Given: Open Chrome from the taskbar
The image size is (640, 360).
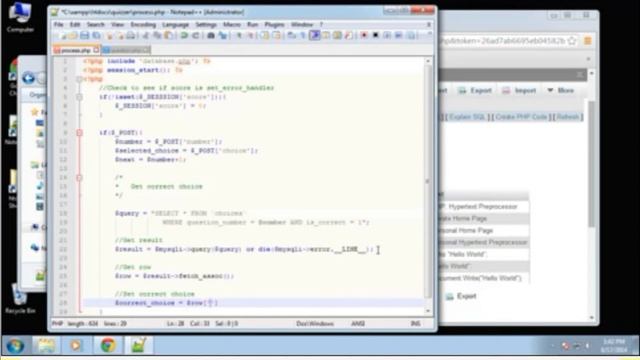Looking at the screenshot, I should coord(108,345).
